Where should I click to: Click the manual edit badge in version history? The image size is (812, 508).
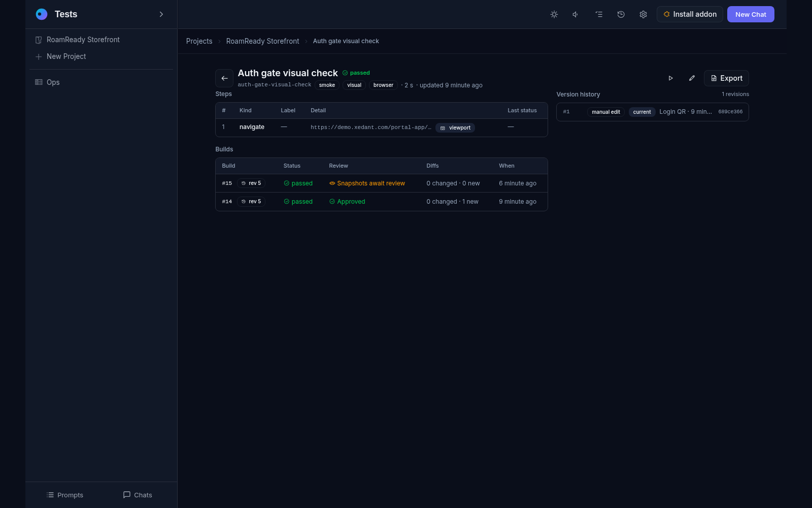(606, 112)
